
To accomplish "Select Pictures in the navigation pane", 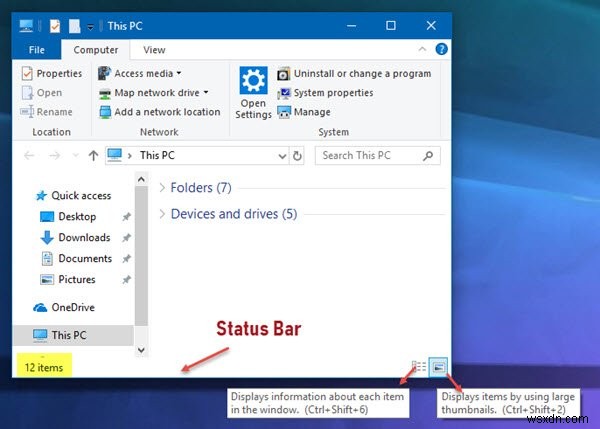I will (x=67, y=279).
